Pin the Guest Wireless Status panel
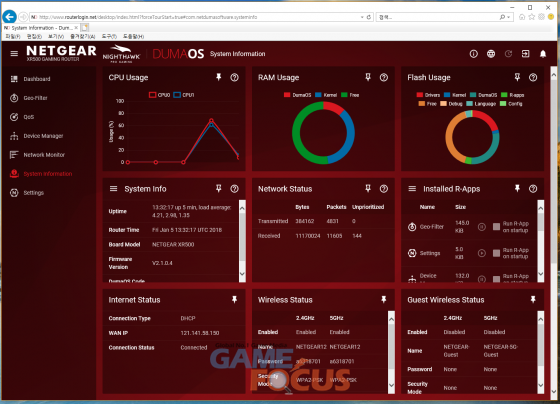 point(533,300)
